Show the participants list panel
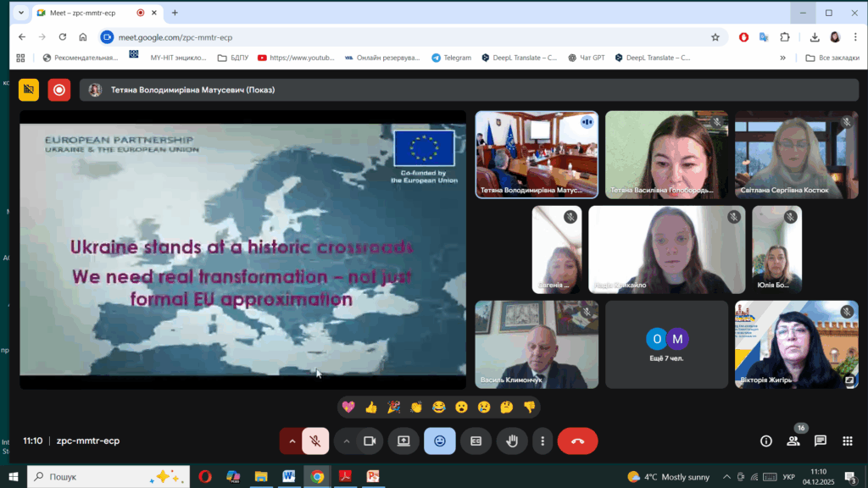This screenshot has height=488, width=868. click(793, 441)
